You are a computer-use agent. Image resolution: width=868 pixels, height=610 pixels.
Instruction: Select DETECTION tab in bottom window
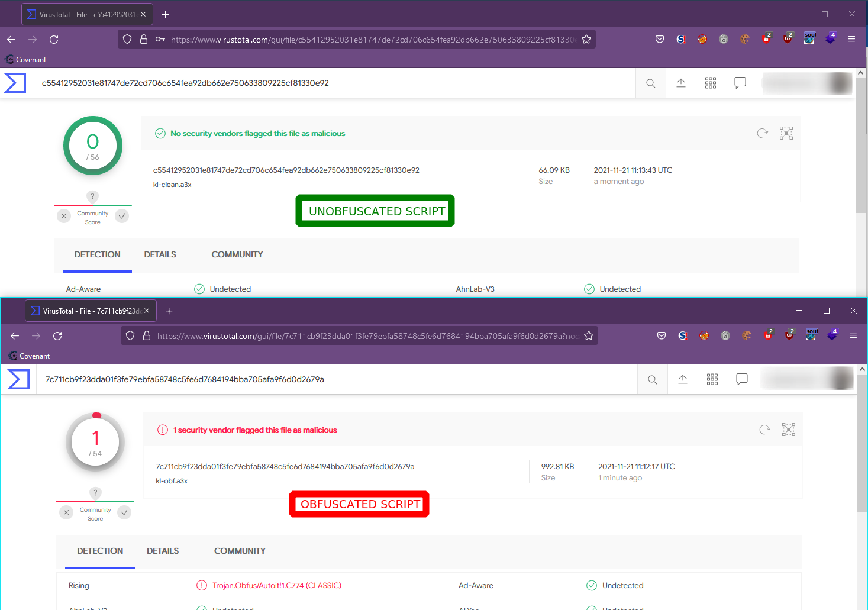pos(100,551)
